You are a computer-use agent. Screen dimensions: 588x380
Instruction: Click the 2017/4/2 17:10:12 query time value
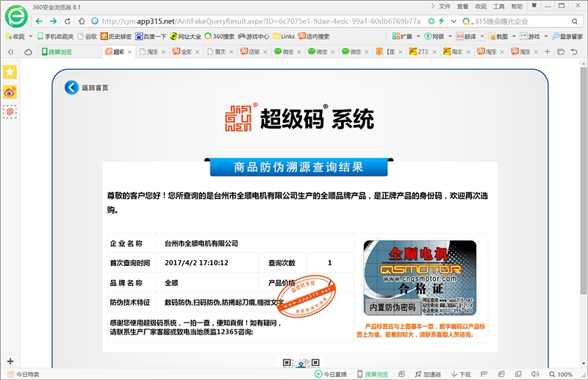point(196,263)
